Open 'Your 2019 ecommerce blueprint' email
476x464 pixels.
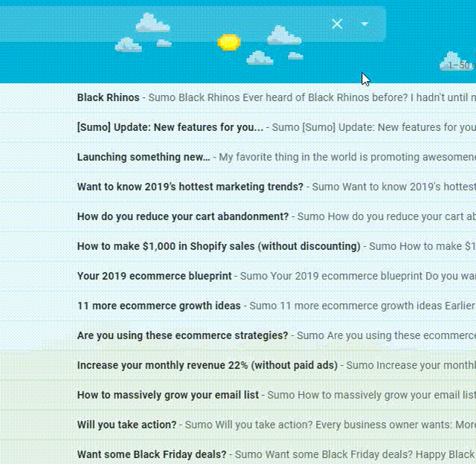(x=154, y=276)
